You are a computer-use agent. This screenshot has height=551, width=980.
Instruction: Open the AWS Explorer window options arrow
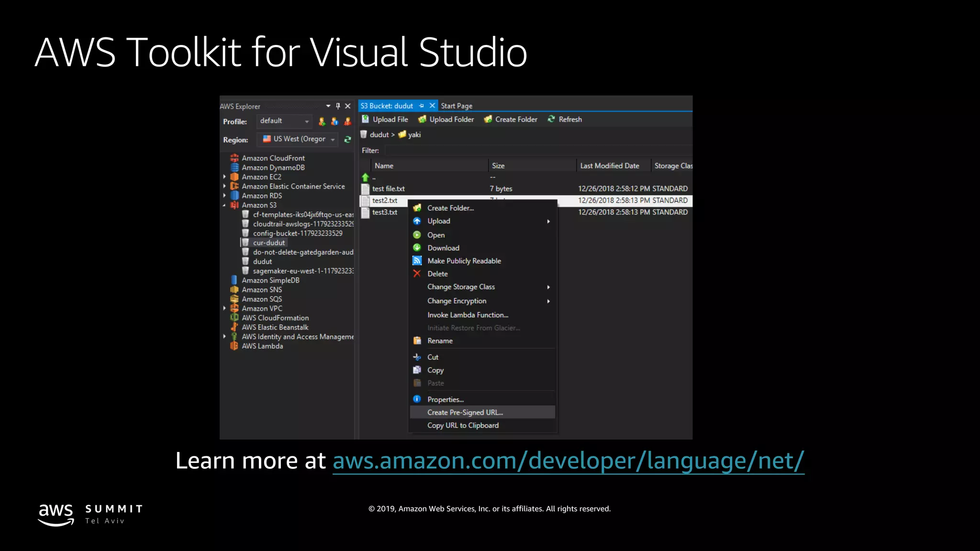[x=328, y=106]
